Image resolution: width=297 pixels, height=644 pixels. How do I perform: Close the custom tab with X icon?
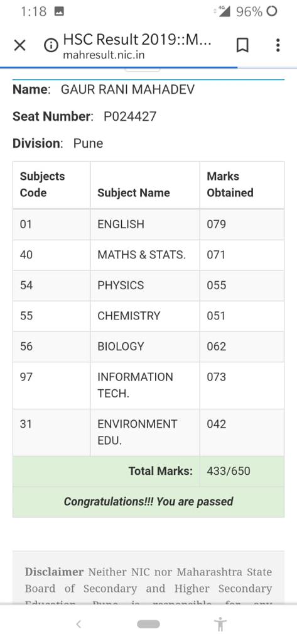coord(19,45)
